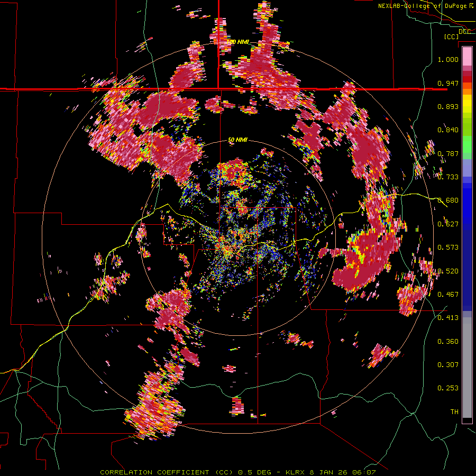This screenshot has width=476, height=476.
Task: Click the 0.787 legend value
Action: [x=448, y=153]
